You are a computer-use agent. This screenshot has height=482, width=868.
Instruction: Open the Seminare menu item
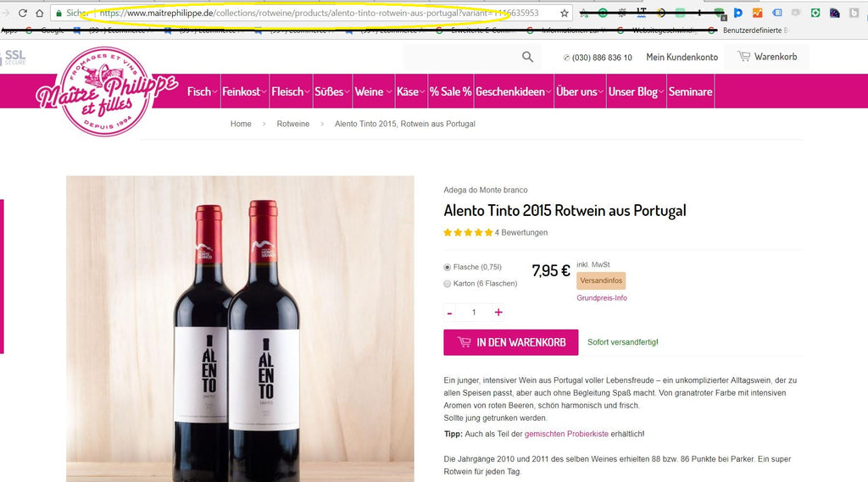tap(690, 91)
